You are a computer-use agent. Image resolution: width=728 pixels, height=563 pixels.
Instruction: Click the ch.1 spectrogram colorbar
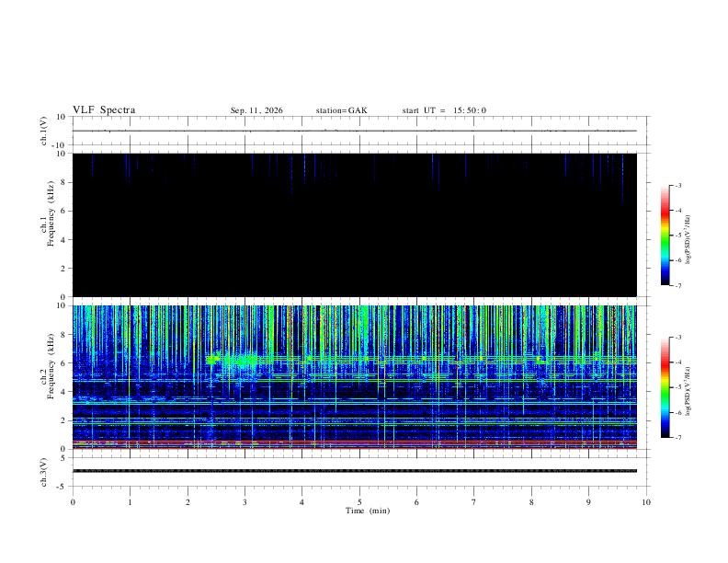click(665, 236)
